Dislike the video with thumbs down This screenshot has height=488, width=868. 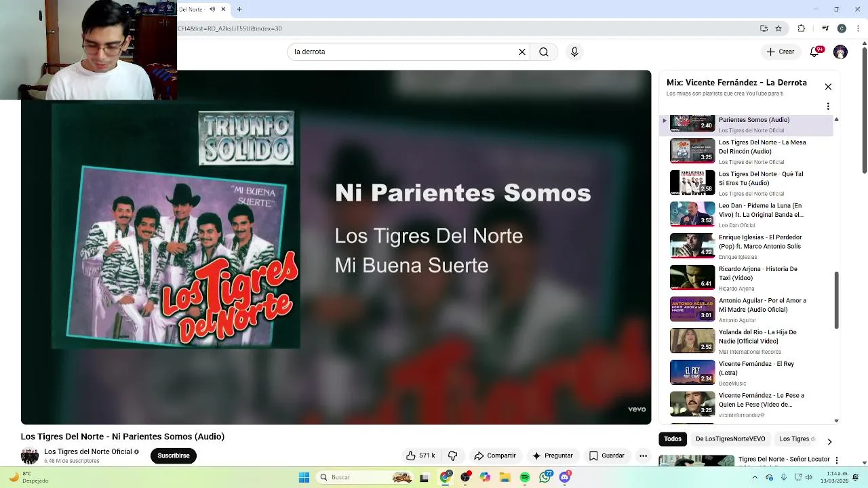pos(453,455)
